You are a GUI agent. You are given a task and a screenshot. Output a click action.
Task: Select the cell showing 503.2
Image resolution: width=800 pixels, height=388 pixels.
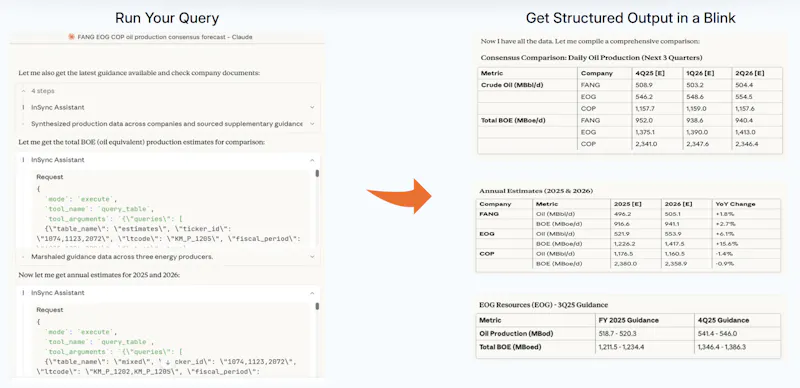pyautogui.click(x=707, y=85)
